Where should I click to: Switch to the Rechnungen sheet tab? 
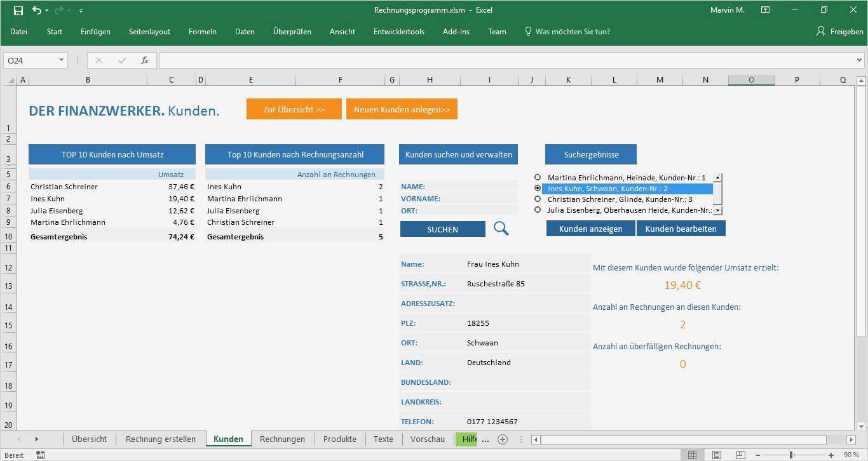tap(282, 439)
